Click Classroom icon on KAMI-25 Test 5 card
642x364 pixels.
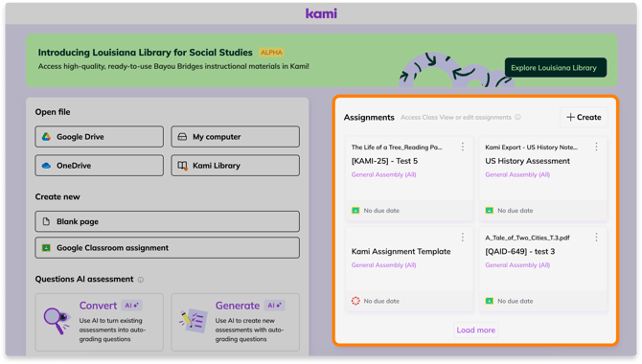[355, 211]
